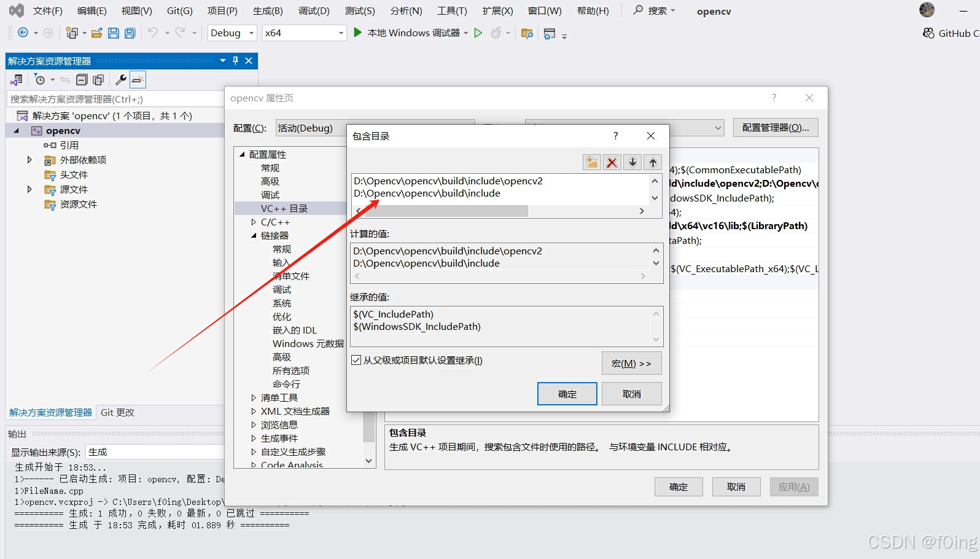The image size is (980, 559).
Task: Expand the C/C++ tree node
Action: 254,222
